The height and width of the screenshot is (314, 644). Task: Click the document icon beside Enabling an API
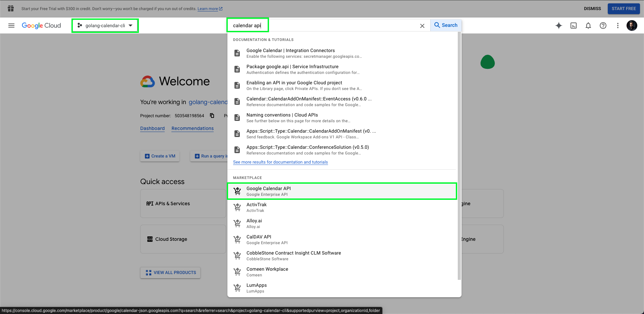point(237,85)
